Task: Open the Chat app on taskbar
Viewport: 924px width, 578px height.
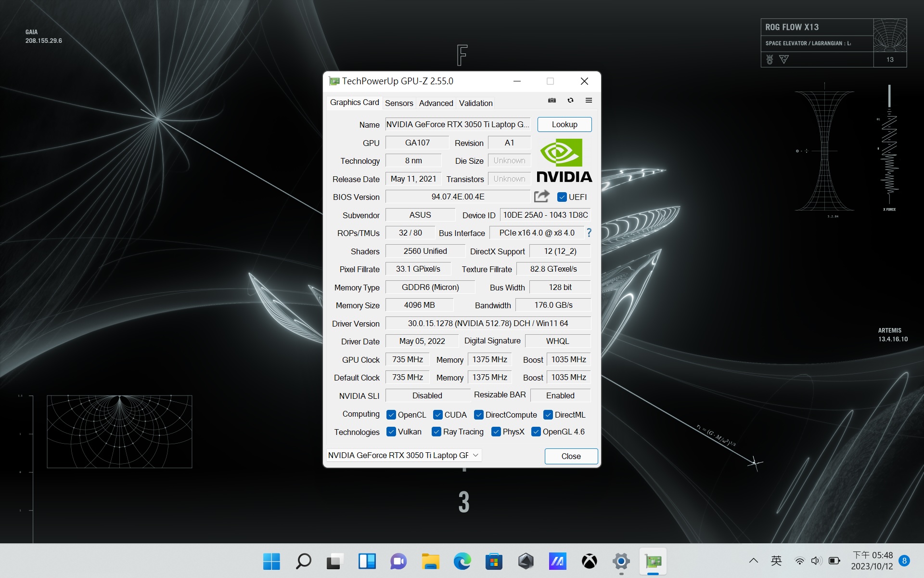Action: (398, 561)
